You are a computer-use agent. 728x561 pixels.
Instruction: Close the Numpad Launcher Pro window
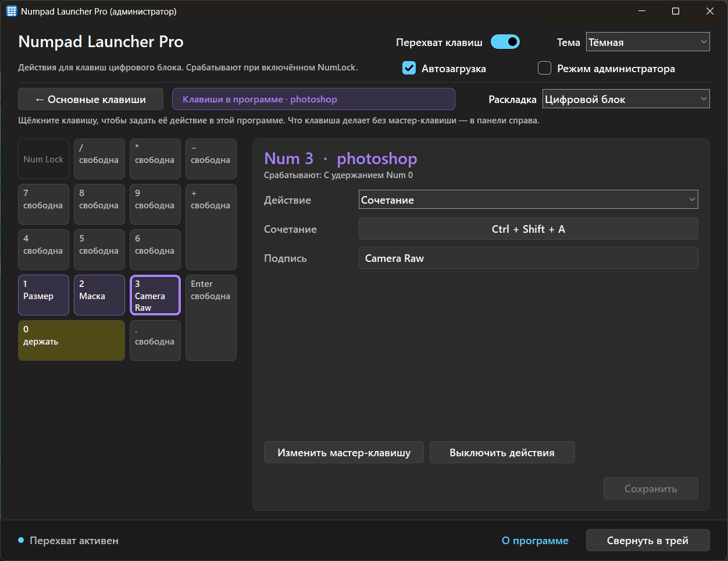(x=710, y=11)
